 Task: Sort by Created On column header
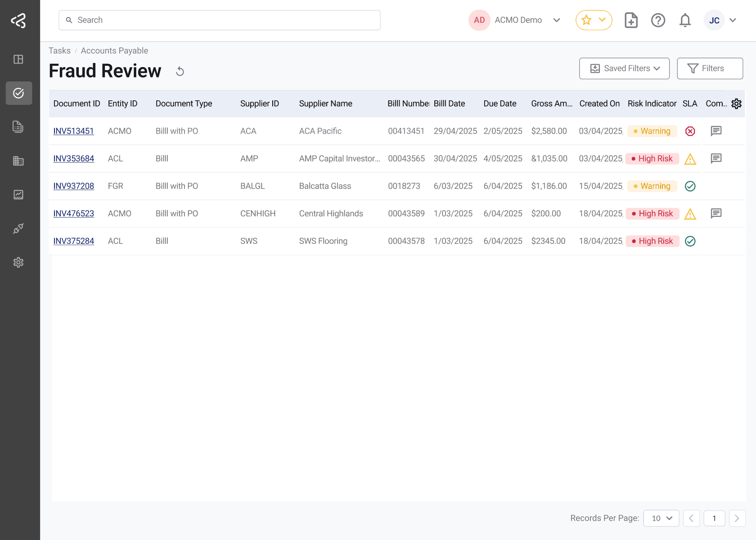(599, 103)
